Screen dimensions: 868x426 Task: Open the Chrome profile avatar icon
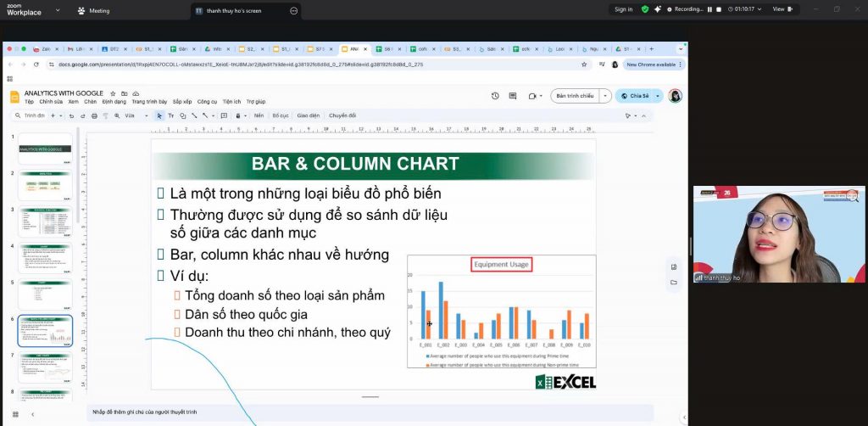615,64
